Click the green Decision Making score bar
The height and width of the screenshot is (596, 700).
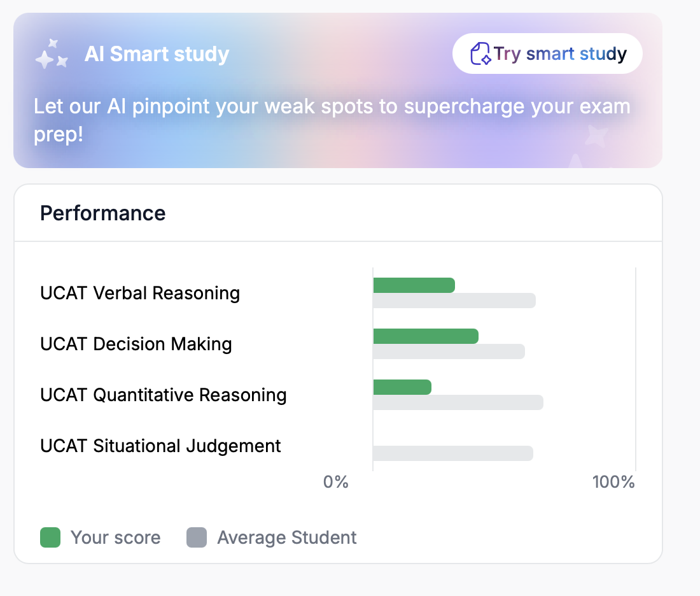425,336
